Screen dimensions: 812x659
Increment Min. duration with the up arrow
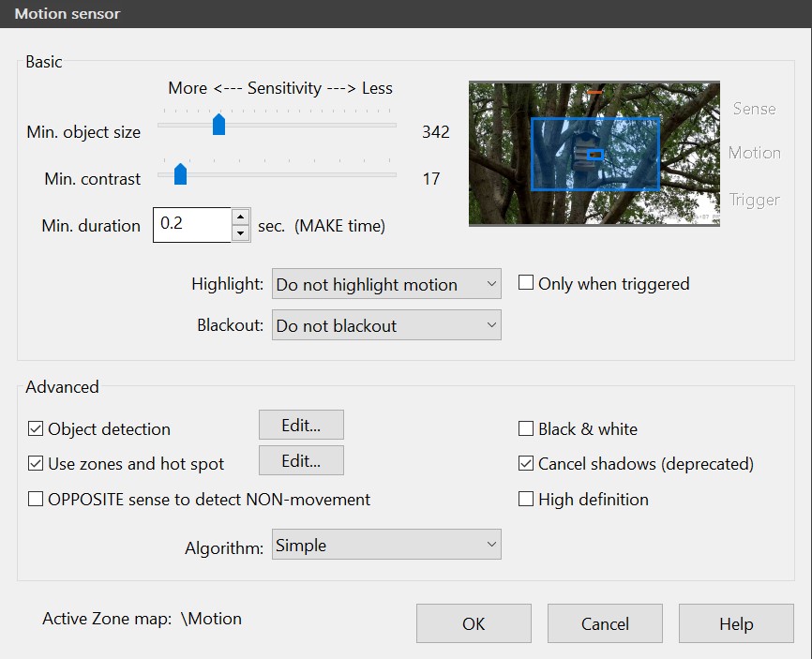[241, 217]
